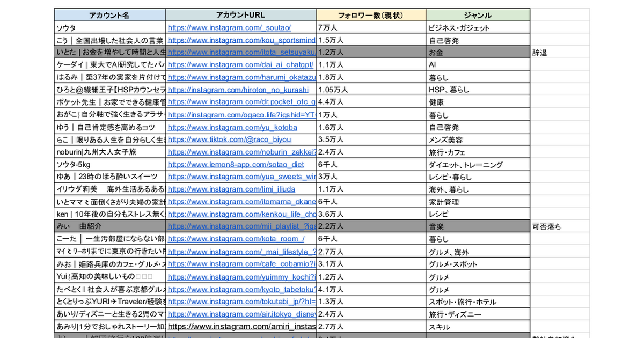This screenshot has width=644, height=338.
Task: Select the 旅行・ディズニー genre cell
Action: (478, 314)
